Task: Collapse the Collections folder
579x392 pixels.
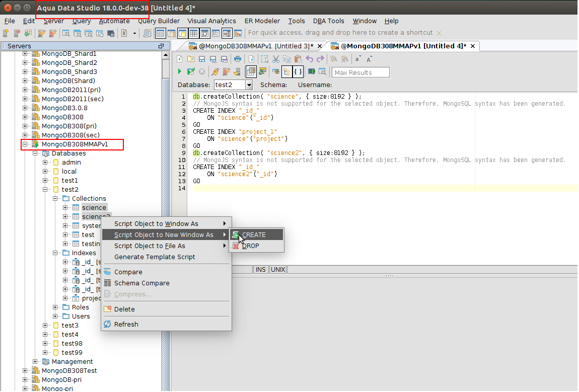Action: coord(55,198)
